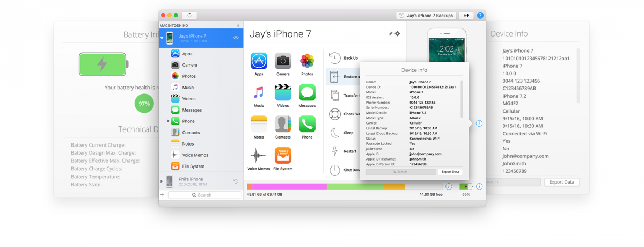Open the blue help question mark
This screenshot has width=644, height=247.
coord(480,16)
